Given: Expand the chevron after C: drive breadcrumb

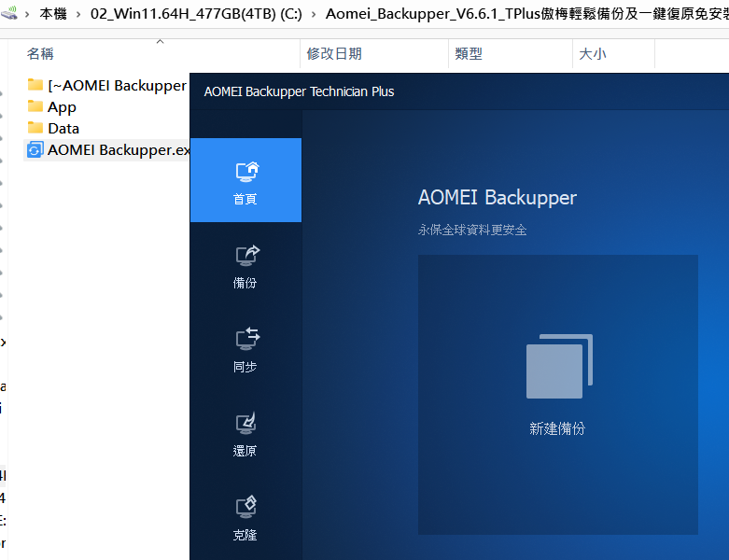Looking at the screenshot, I should tap(314, 14).
